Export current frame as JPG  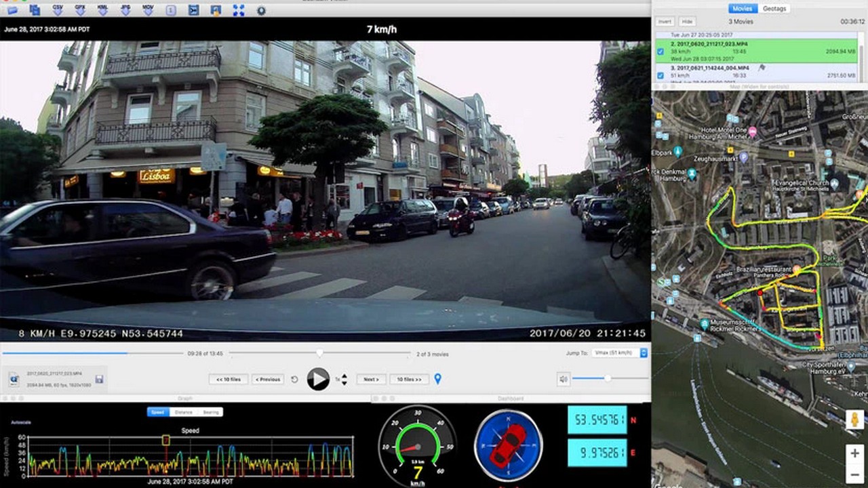125,9
